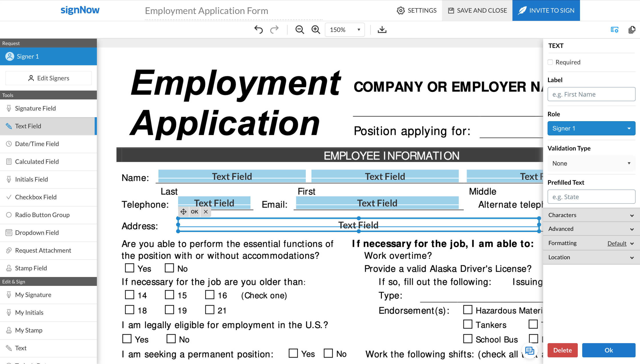The height and width of the screenshot is (364, 640).
Task: Enable the Required checkbox
Action: pyautogui.click(x=550, y=62)
